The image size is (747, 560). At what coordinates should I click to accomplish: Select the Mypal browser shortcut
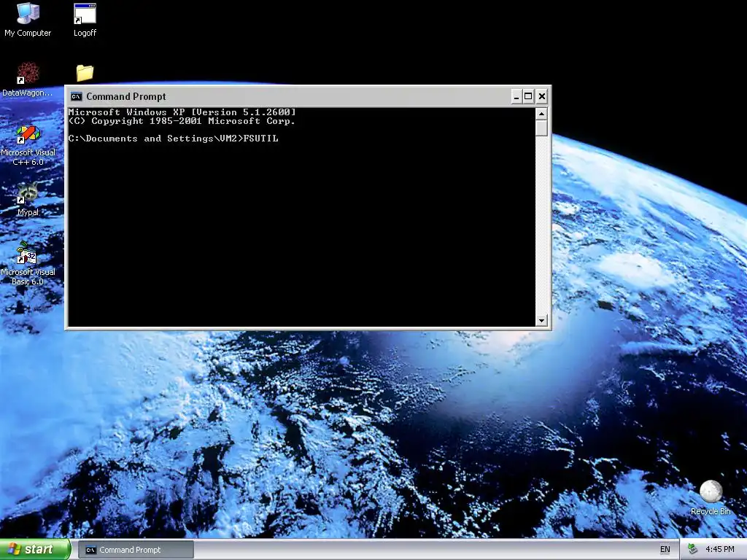[x=28, y=199]
